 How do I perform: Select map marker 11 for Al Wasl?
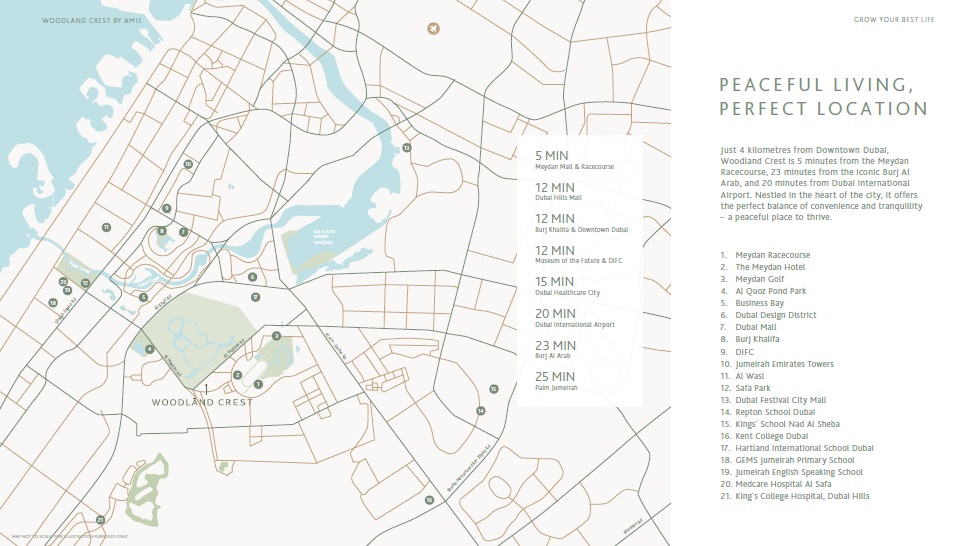(105, 228)
